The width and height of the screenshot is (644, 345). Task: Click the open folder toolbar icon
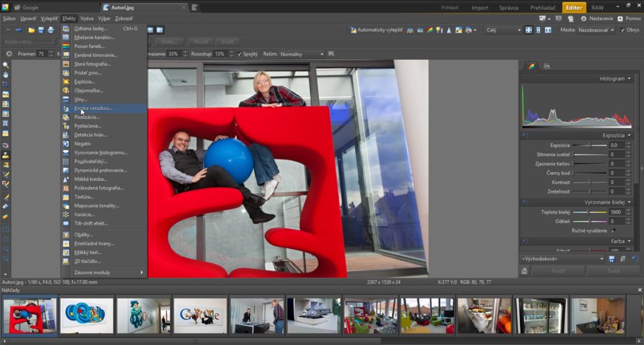(x=32, y=30)
